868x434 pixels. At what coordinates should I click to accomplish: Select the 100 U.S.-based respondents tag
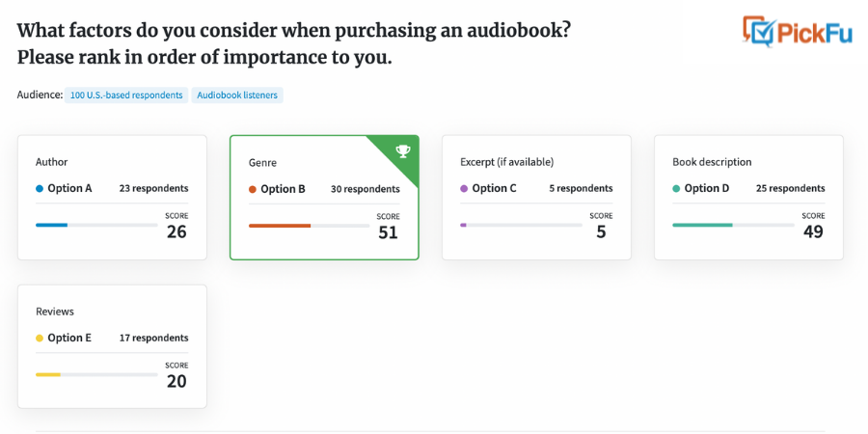pos(126,95)
